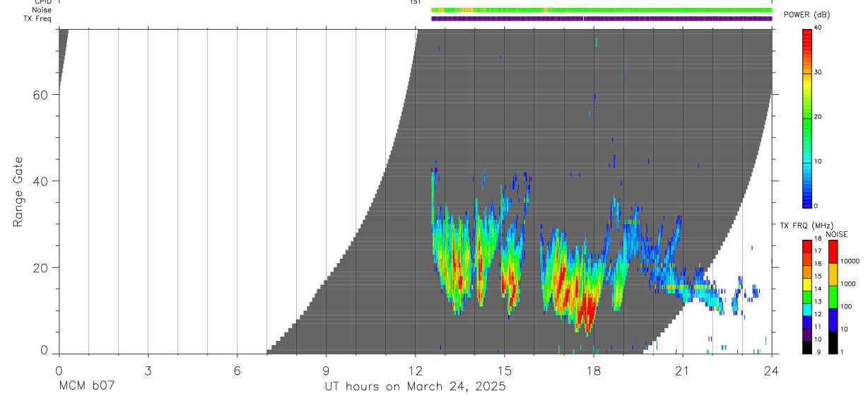The image size is (868, 401).
Task: Select the "151" CPID value above the plot
Action: pos(415,2)
